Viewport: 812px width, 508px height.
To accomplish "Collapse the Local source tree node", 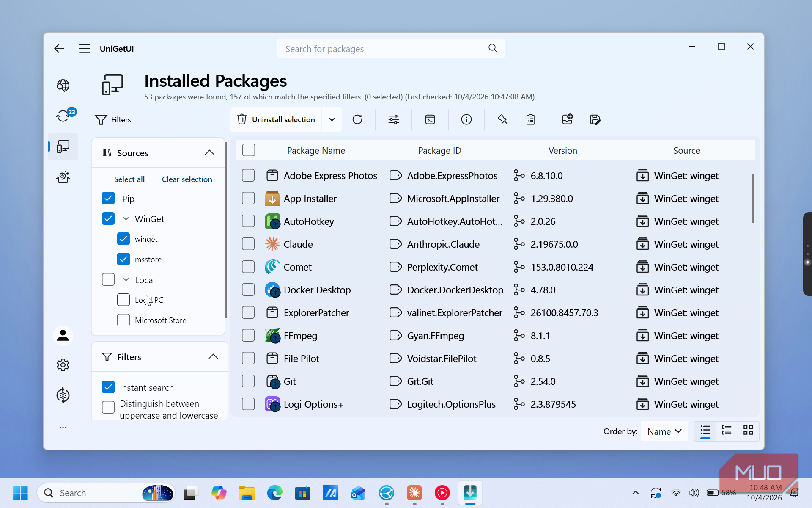I will click(x=126, y=280).
